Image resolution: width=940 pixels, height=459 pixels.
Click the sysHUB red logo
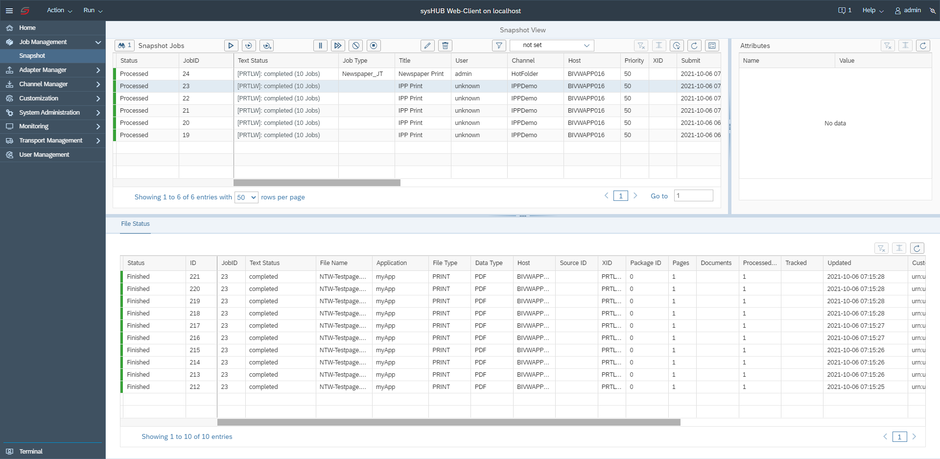pyautogui.click(x=25, y=10)
